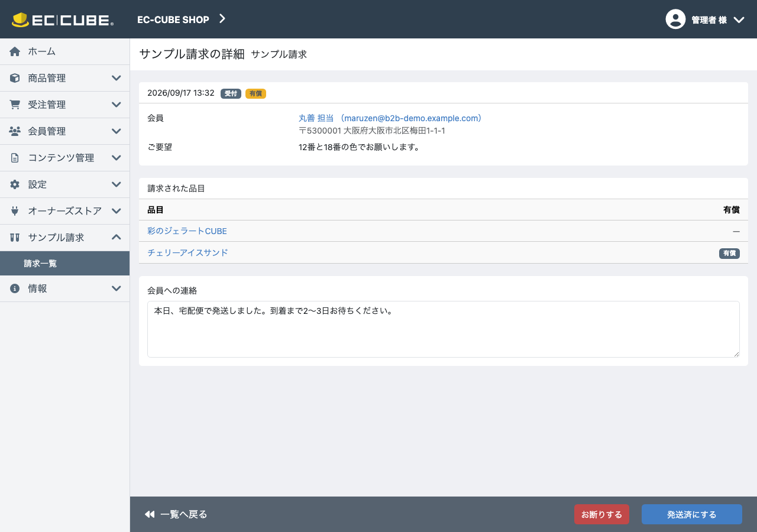Click the home icon in the sidebar
The width and height of the screenshot is (757, 532).
click(x=15, y=51)
